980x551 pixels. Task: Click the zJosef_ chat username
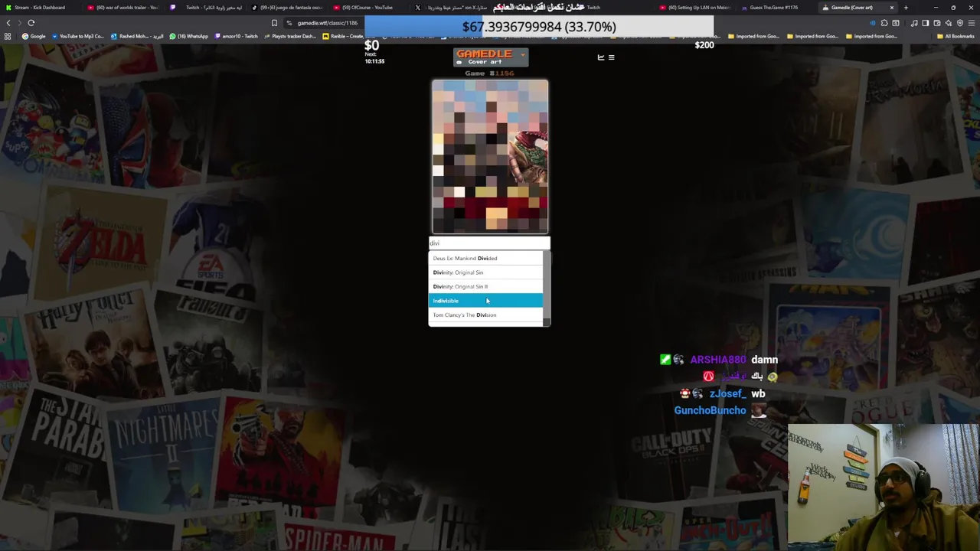(727, 393)
